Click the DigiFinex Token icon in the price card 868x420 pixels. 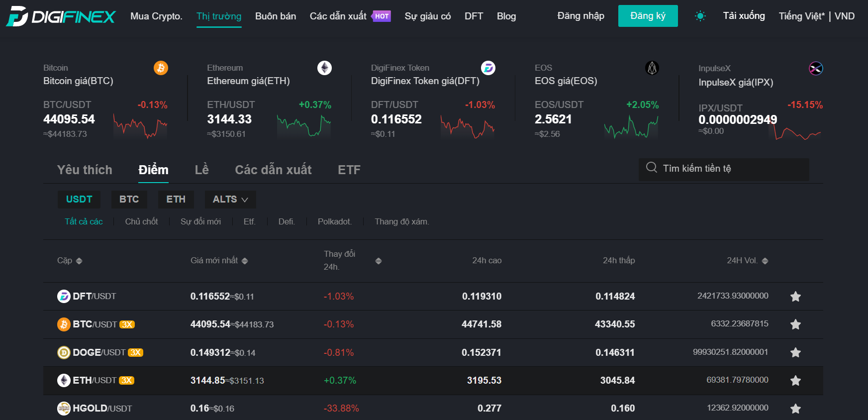click(x=488, y=68)
